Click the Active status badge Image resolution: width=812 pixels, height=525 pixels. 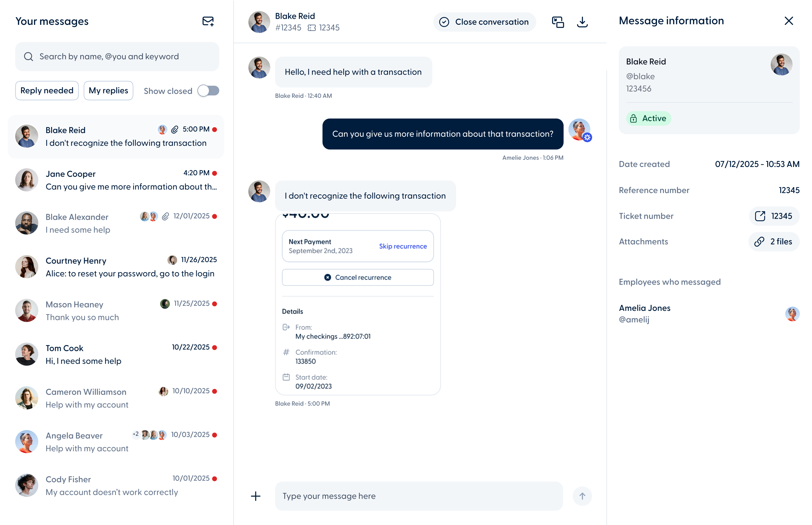(648, 118)
